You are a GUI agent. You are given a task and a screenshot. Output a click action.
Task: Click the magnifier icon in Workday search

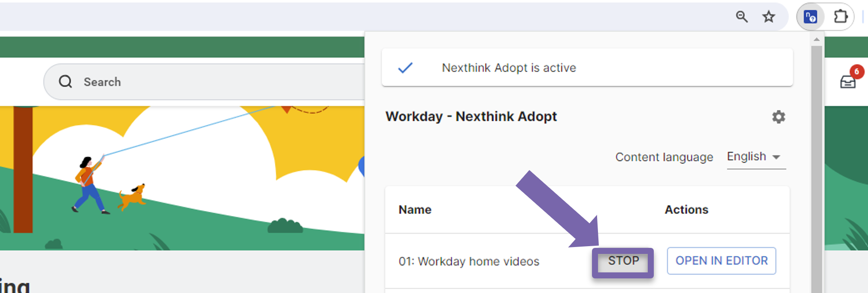pyautogui.click(x=66, y=82)
